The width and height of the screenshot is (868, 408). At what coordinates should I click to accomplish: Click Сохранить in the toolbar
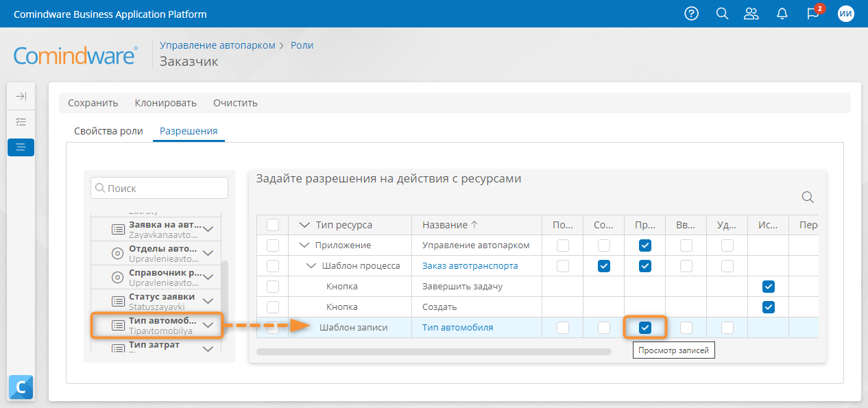point(93,103)
